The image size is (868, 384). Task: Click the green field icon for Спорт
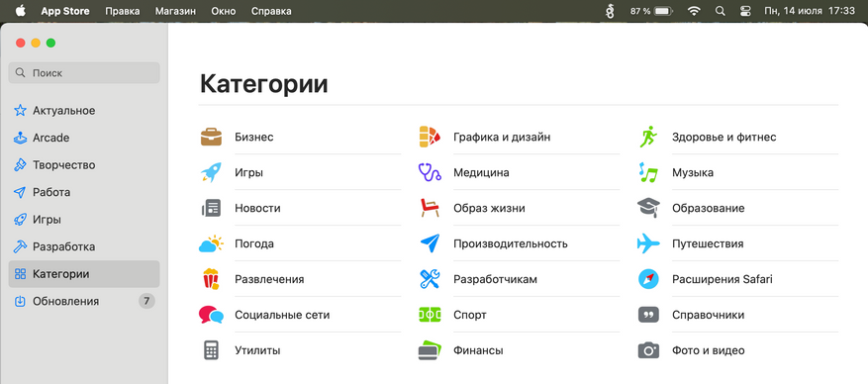[x=430, y=315]
